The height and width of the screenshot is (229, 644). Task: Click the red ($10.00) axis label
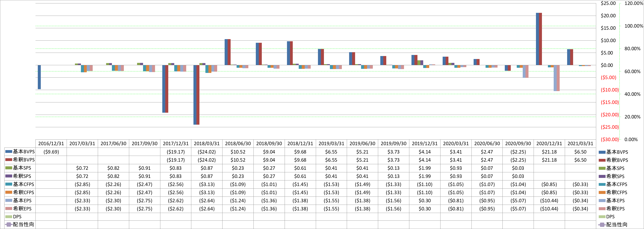pyautogui.click(x=610, y=90)
